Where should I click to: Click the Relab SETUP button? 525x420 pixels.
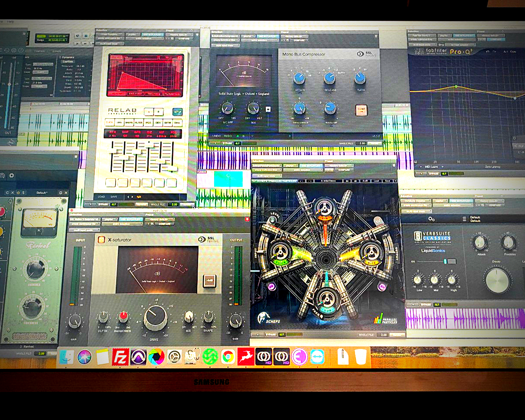[178, 112]
